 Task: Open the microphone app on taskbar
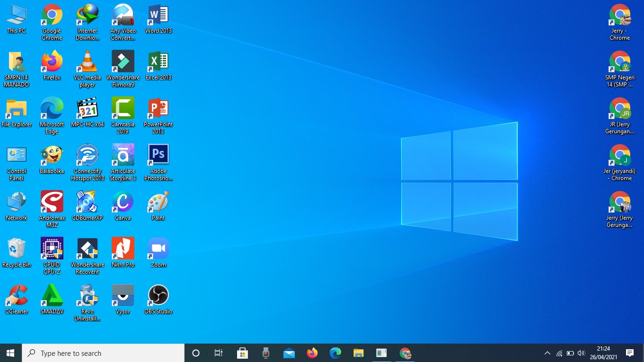pos(265,353)
